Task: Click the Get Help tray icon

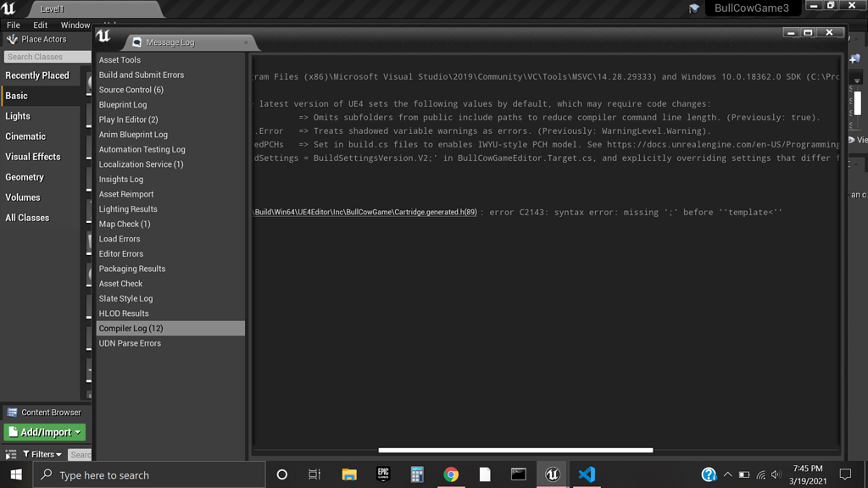Action: [709, 474]
